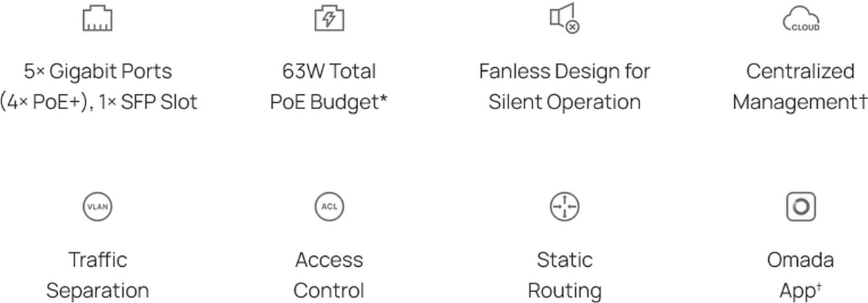Image resolution: width=868 pixels, height=303 pixels.
Task: Click the 'PoE Budget*' label
Action: [x=328, y=102]
